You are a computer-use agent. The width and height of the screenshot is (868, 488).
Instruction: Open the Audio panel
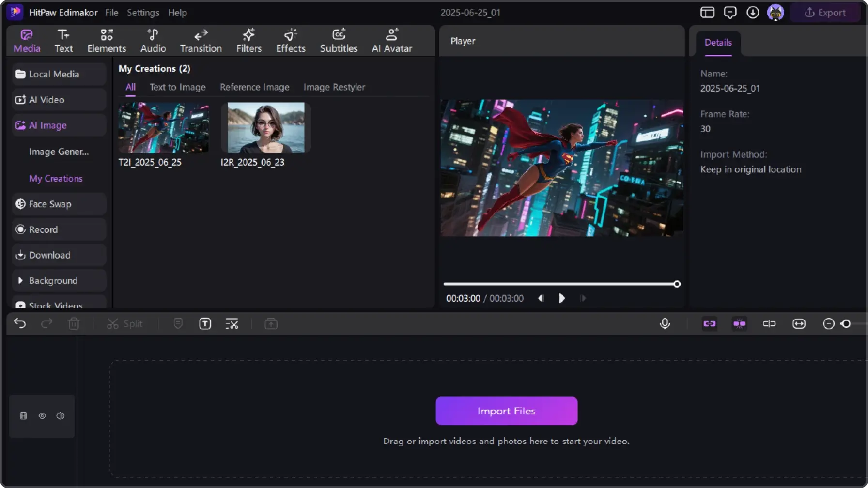click(153, 41)
